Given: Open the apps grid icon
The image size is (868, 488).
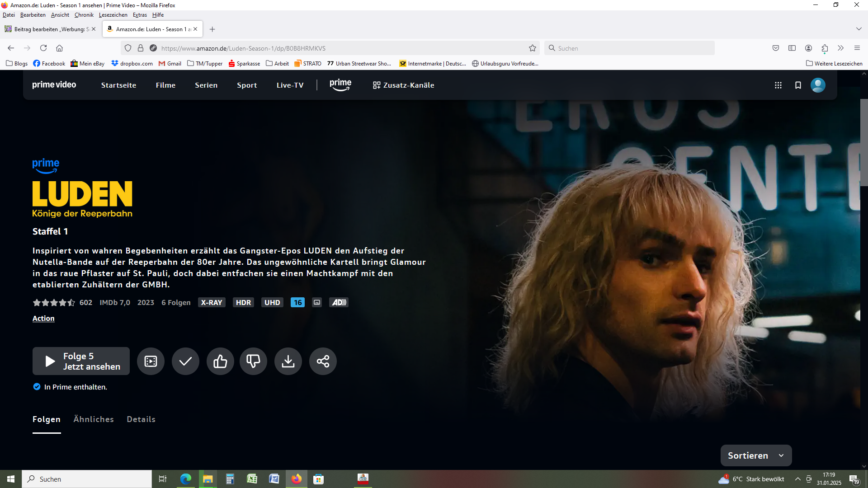Looking at the screenshot, I should click(x=778, y=85).
